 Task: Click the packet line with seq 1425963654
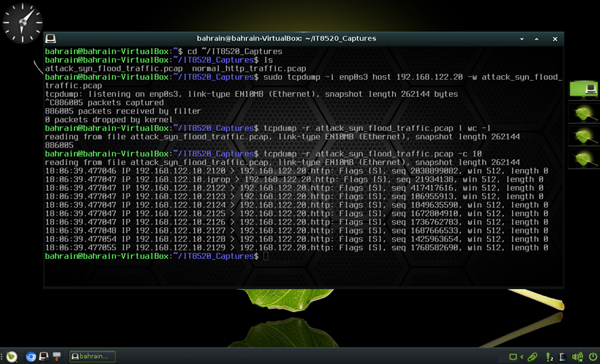[297, 239]
